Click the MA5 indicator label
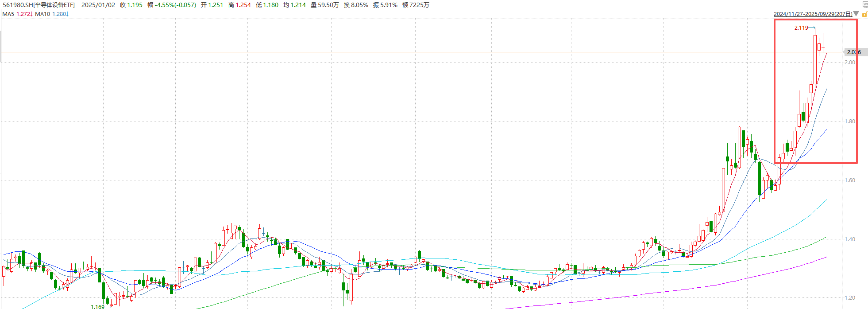Viewport: 868px width, 309px height. point(8,14)
